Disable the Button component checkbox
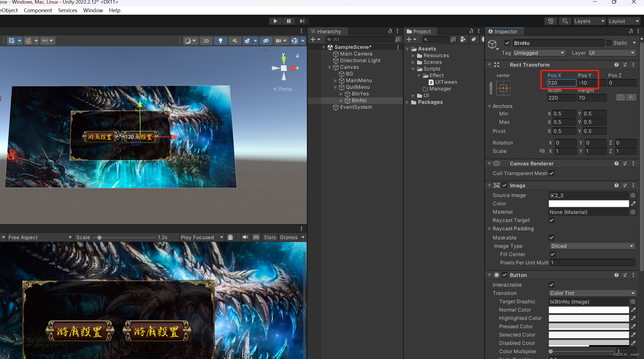Screen dimensions: 644x359 505,275
